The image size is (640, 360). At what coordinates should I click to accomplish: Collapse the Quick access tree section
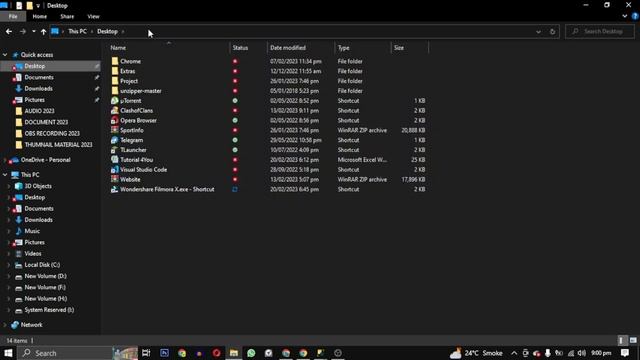coord(5,55)
